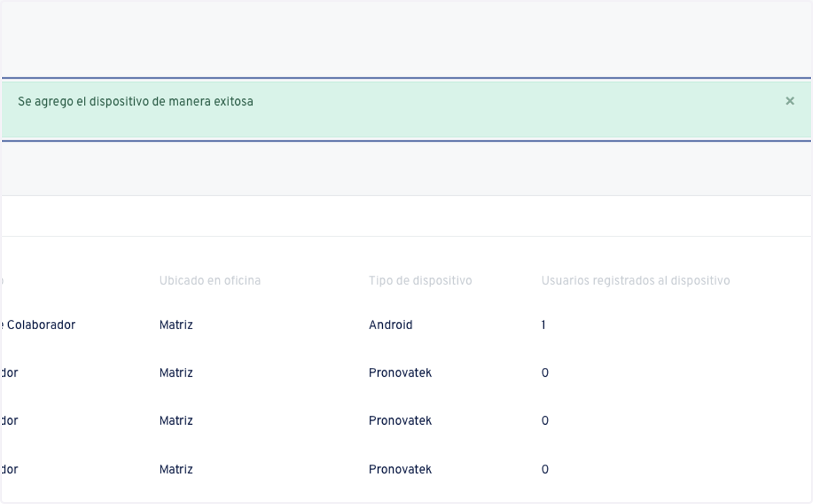This screenshot has width=813, height=504.
Task: Dismiss the success alert with the X
Action: [790, 101]
